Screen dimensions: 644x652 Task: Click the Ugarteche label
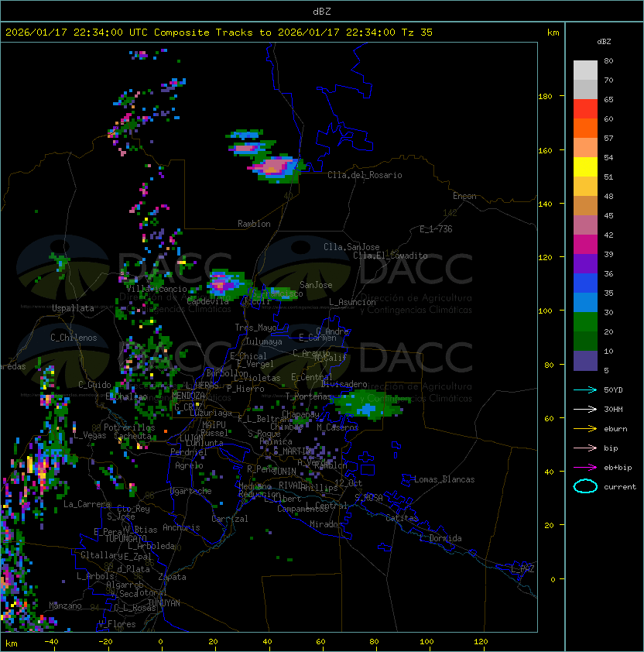pyautogui.click(x=191, y=491)
